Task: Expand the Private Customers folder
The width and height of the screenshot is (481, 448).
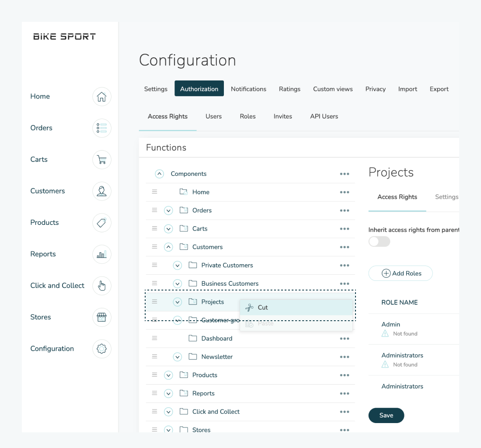Action: click(x=177, y=266)
